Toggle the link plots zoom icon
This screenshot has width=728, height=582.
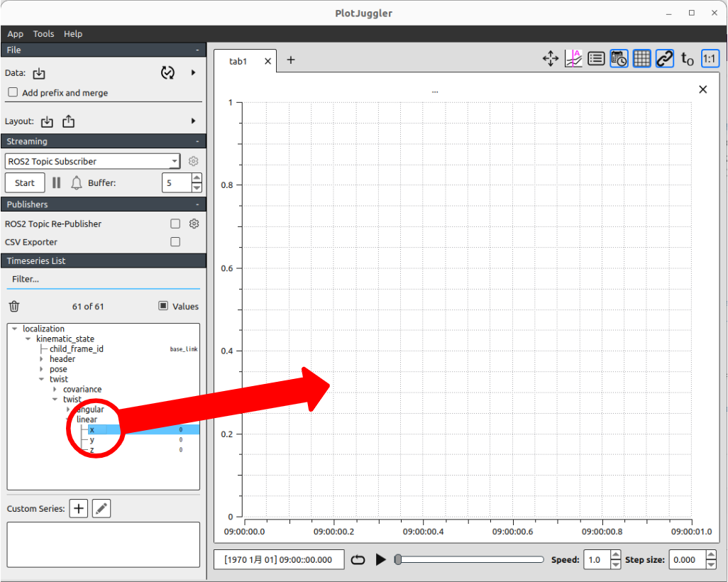click(x=664, y=59)
